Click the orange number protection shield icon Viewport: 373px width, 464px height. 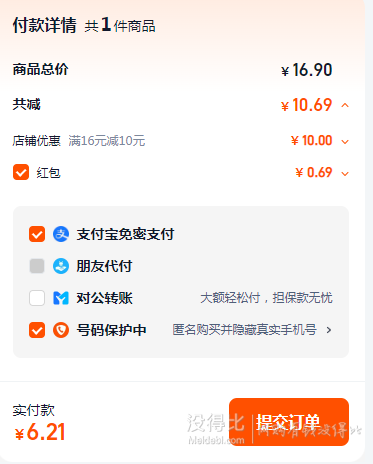click(x=61, y=330)
